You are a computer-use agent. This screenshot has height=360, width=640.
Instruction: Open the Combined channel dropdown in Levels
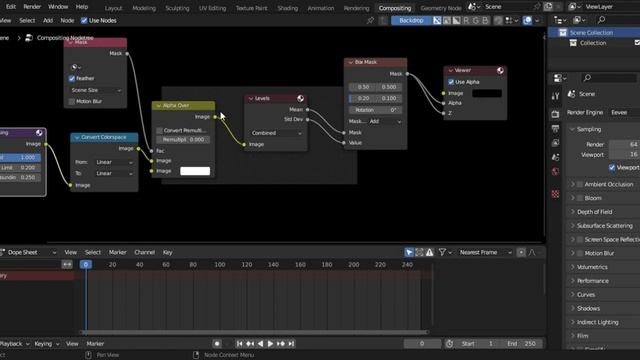click(x=276, y=133)
